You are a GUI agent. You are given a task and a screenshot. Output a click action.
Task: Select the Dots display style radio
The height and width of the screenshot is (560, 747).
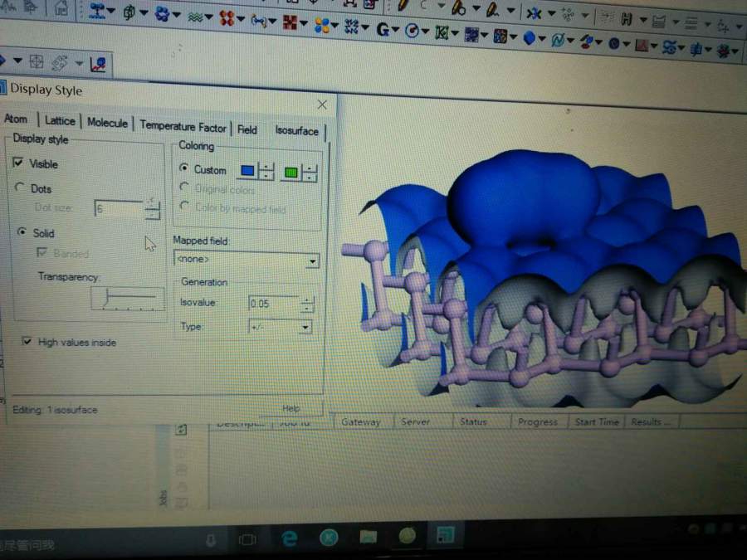[20, 187]
